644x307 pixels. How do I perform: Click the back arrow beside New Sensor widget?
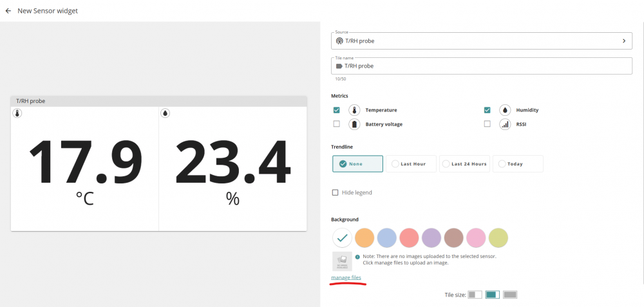pos(8,11)
